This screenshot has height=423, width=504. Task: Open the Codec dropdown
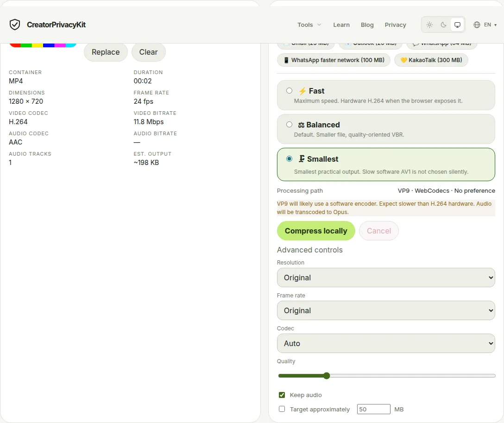coord(386,343)
